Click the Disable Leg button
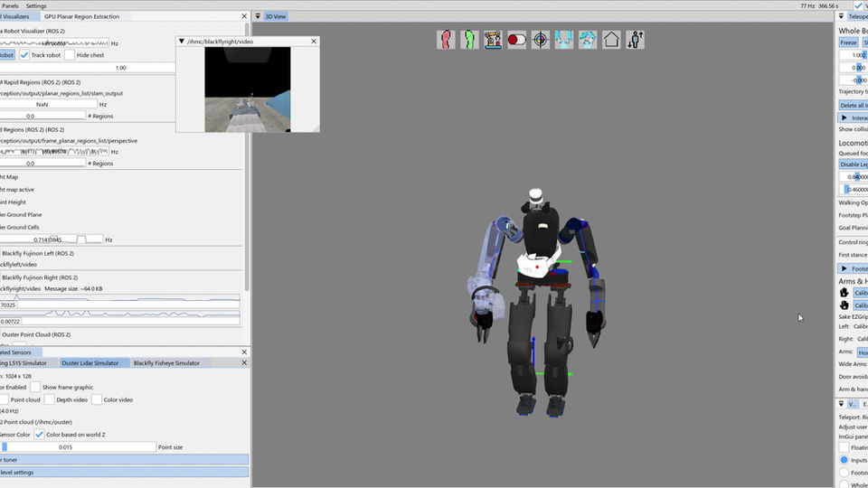The height and width of the screenshot is (488, 868). pyautogui.click(x=853, y=164)
